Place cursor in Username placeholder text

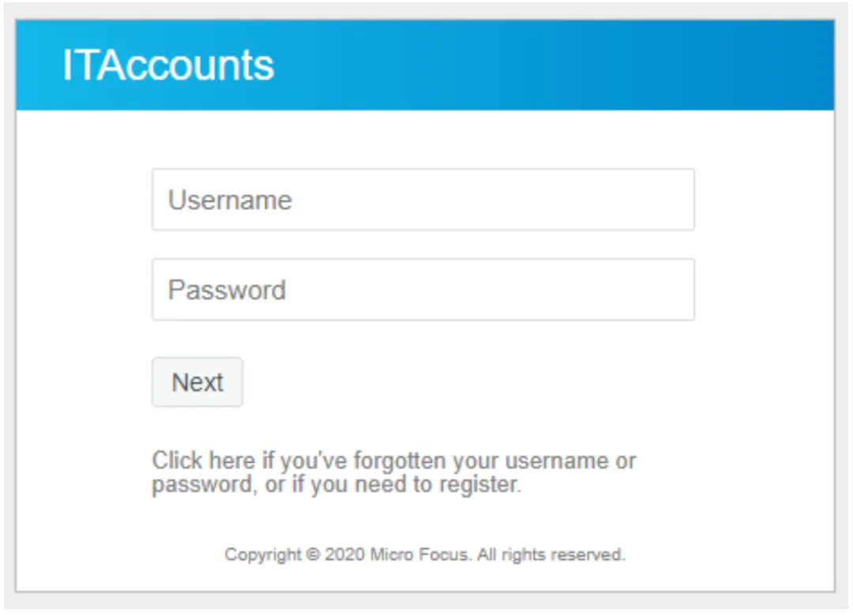click(230, 201)
